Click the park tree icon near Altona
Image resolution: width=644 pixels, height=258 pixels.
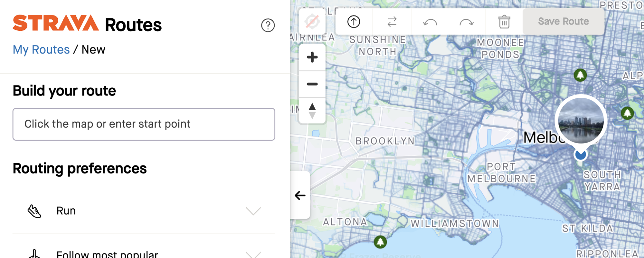(x=380, y=242)
